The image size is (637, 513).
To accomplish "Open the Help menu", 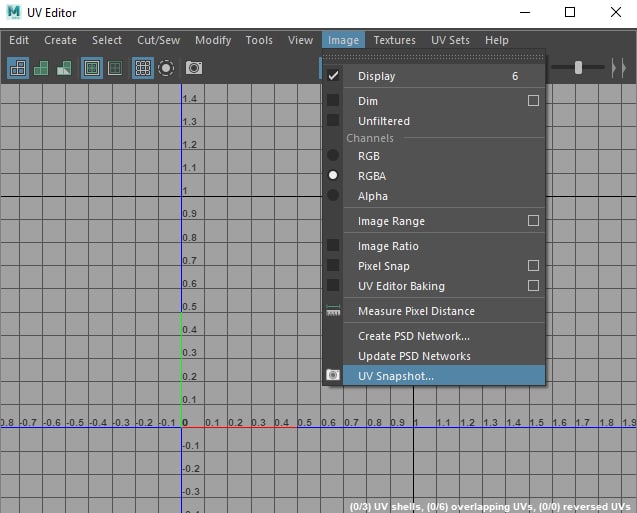I will (x=496, y=40).
